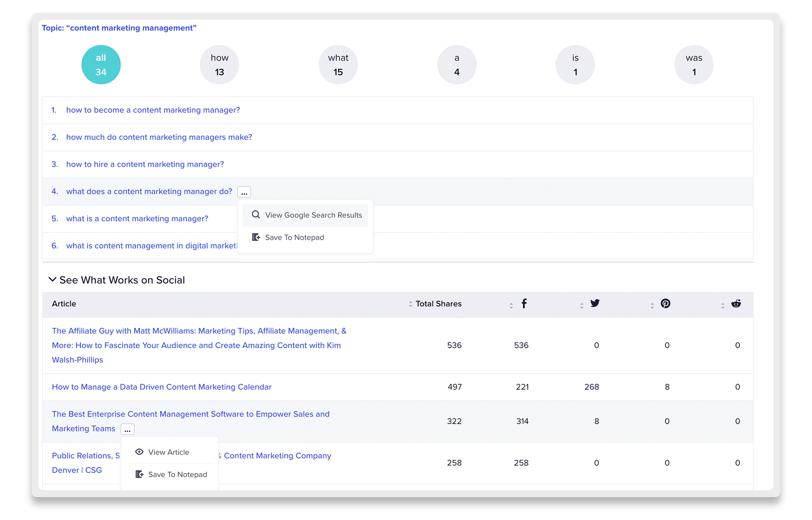
Task: Filter questions by 'is 1' bubble
Action: click(x=575, y=65)
